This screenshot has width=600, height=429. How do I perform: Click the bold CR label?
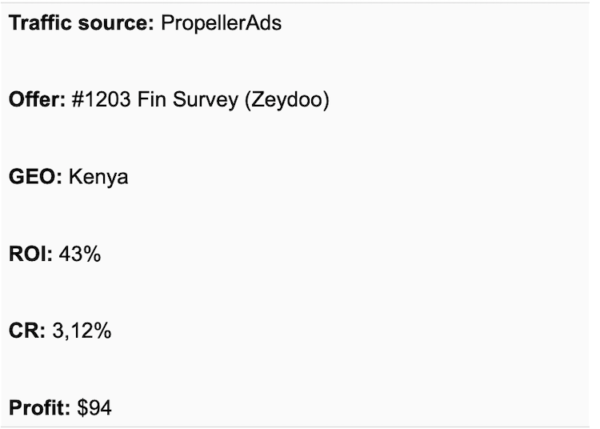[27, 330]
